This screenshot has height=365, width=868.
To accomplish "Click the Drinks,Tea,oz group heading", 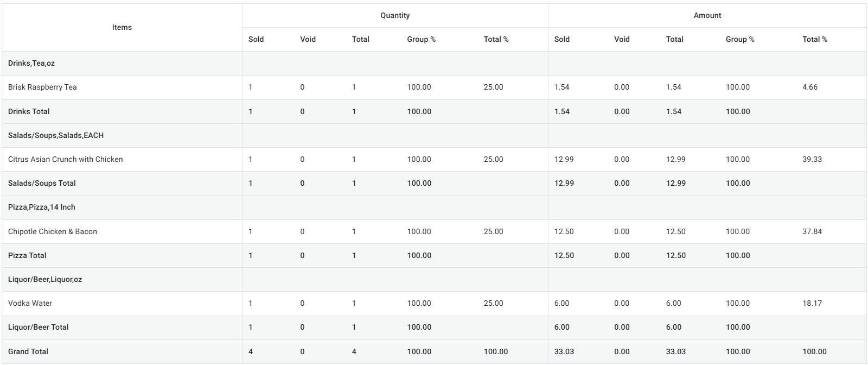I will pyautogui.click(x=31, y=63).
